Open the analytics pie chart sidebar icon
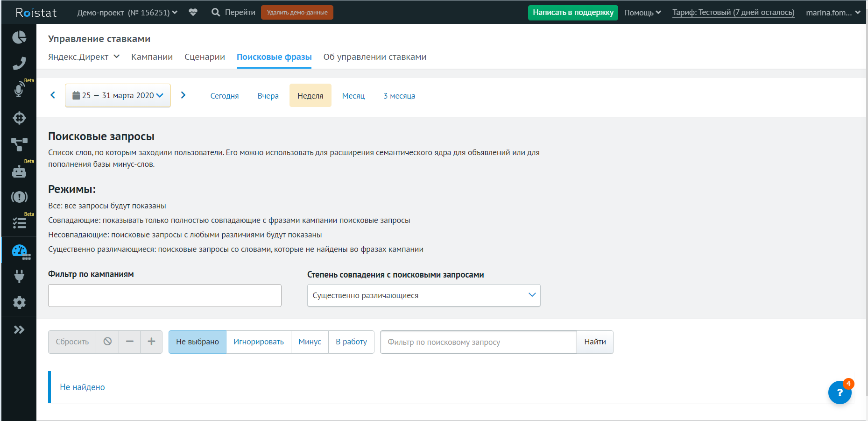 (19, 37)
